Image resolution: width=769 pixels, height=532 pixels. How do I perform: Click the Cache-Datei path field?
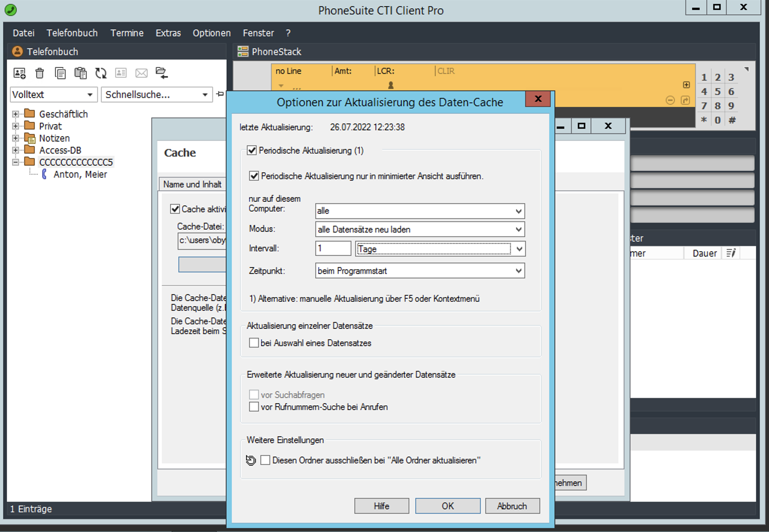pyautogui.click(x=202, y=240)
